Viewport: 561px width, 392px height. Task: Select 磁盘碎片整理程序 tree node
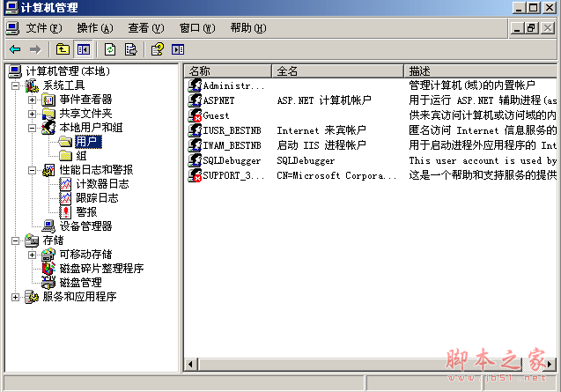pos(100,269)
